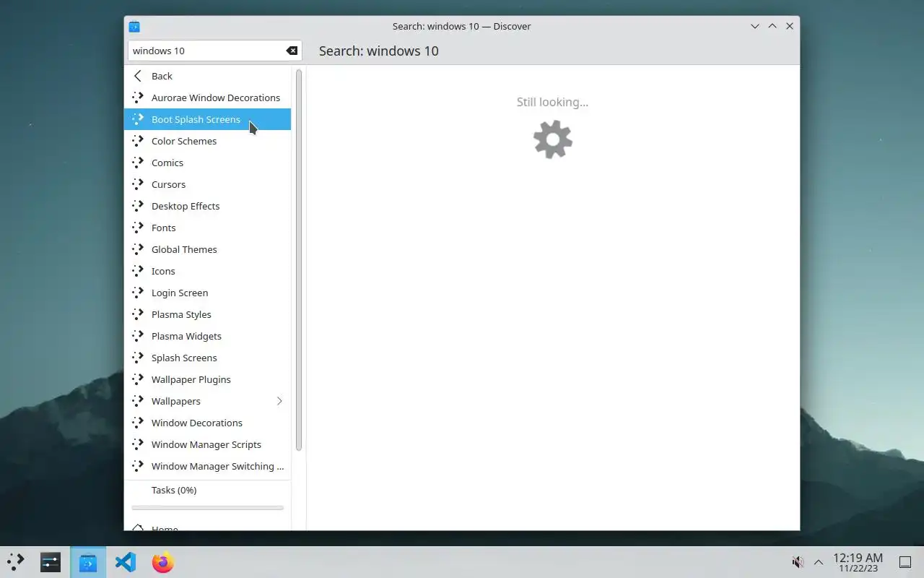Click the sidebar vertical scrollbar

click(298, 260)
